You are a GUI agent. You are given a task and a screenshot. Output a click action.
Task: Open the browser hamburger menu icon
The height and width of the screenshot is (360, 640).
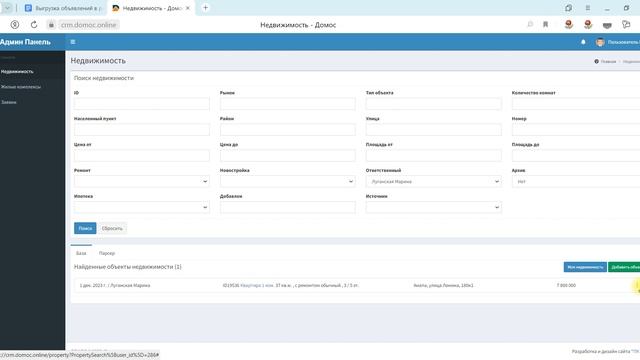click(588, 8)
